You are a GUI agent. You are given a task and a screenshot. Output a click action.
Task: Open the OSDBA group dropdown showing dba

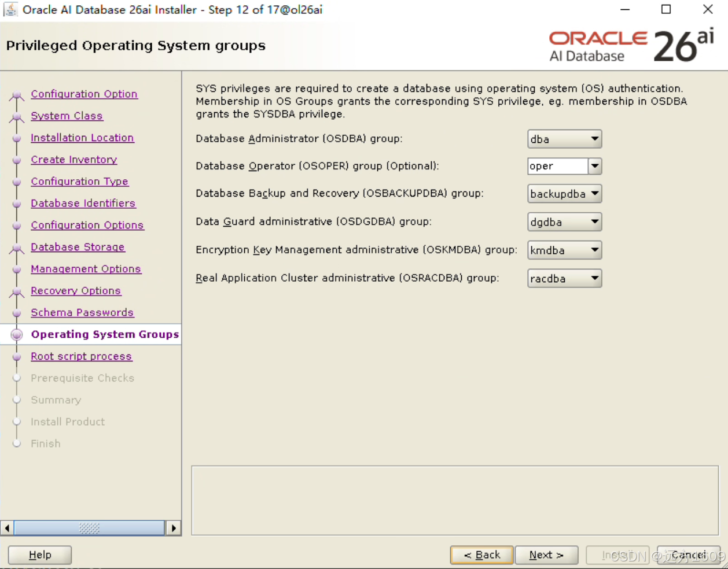coord(565,139)
